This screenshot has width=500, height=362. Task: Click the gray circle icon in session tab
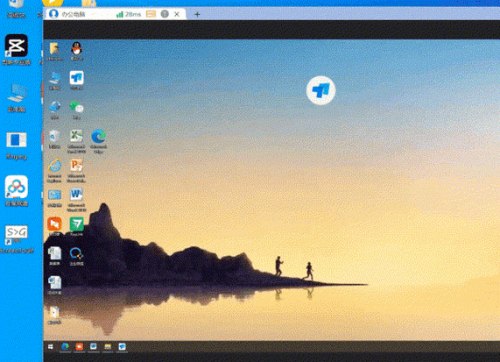click(x=165, y=14)
